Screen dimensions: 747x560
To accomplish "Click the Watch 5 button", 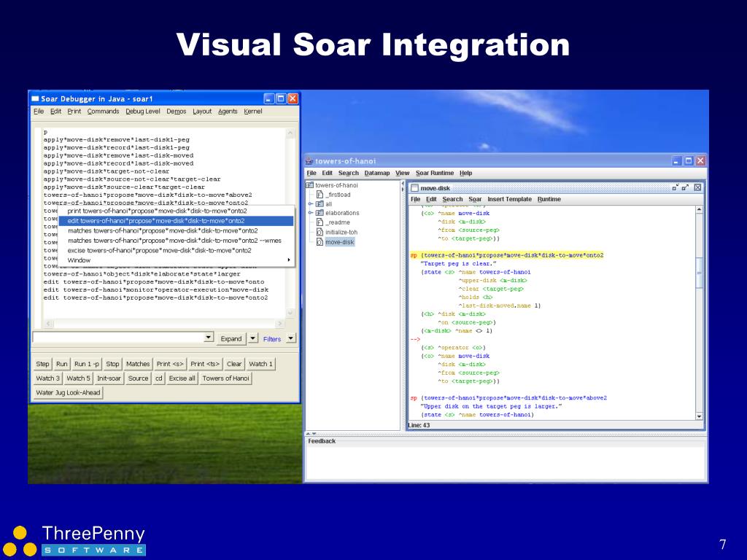I will pyautogui.click(x=78, y=378).
